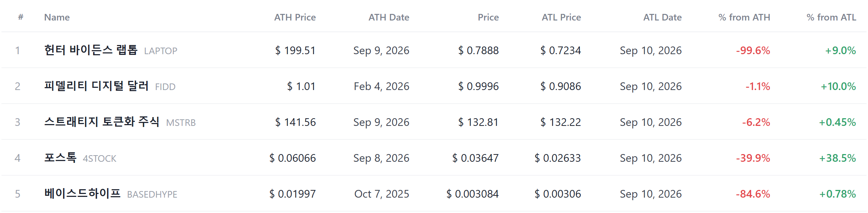Image resolution: width=868 pixels, height=213 pixels.
Task: Click the Price column header
Action: click(488, 17)
